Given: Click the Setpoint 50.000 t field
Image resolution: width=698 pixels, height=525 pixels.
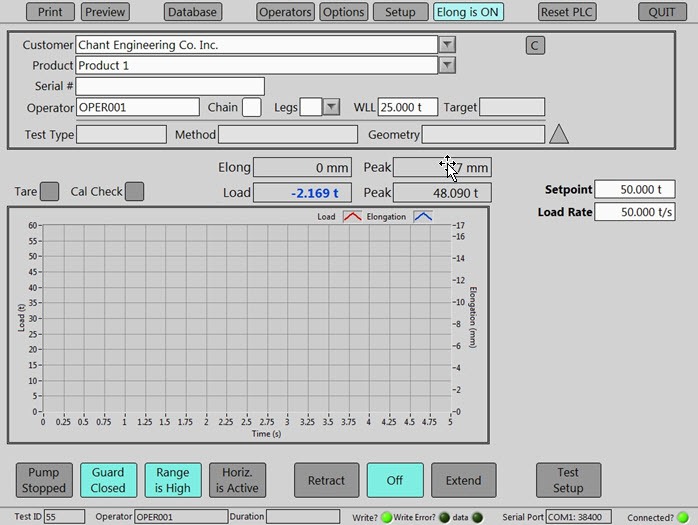Looking at the screenshot, I should (635, 189).
